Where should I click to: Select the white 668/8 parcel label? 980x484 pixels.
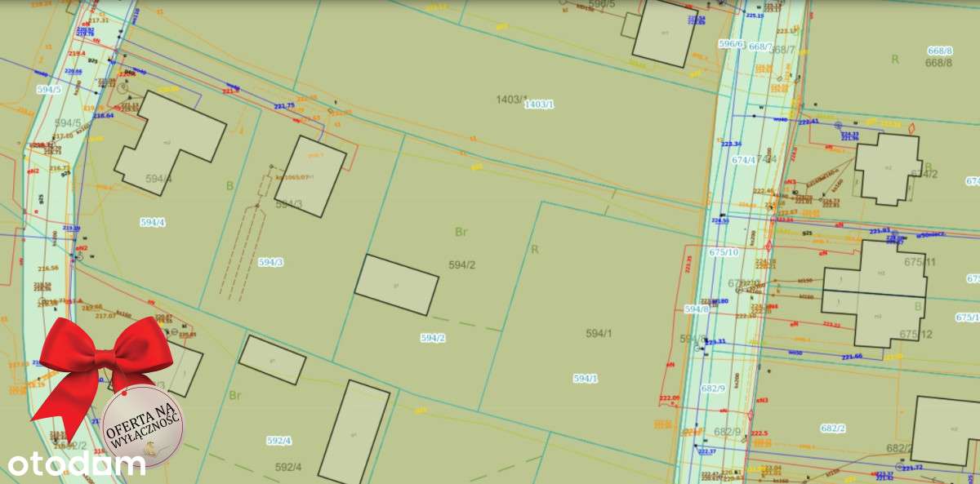pyautogui.click(x=939, y=51)
